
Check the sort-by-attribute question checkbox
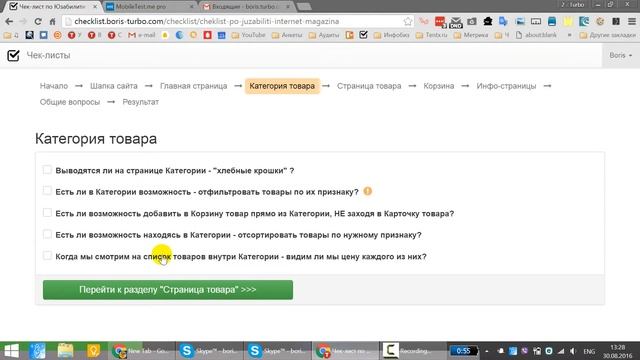[x=47, y=234]
